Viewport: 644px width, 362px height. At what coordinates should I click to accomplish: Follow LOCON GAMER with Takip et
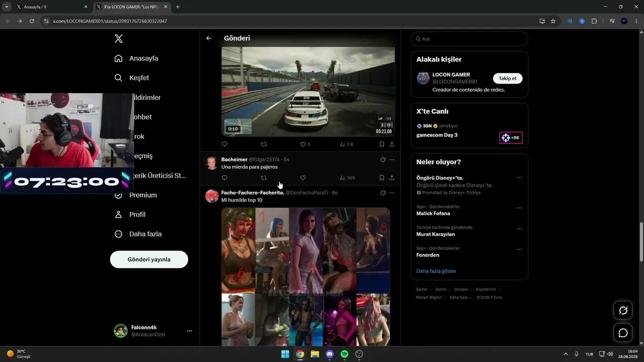pyautogui.click(x=507, y=78)
